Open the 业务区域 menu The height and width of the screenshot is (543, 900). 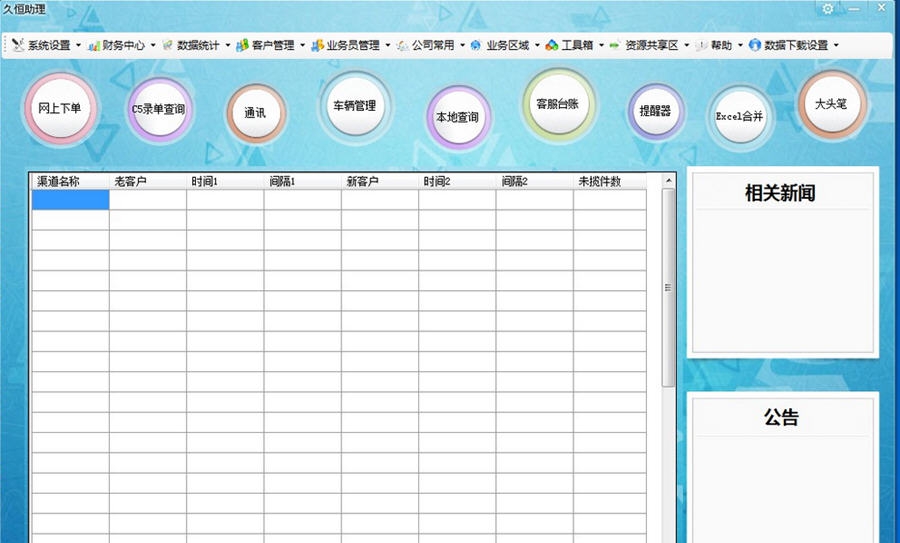pos(508,45)
